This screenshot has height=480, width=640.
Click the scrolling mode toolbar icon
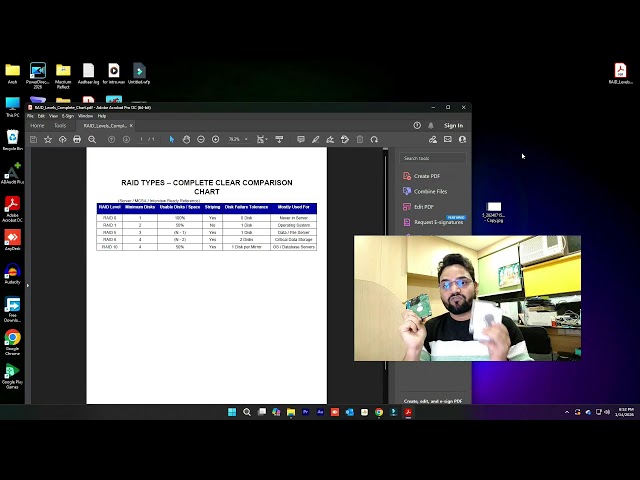[279, 140]
